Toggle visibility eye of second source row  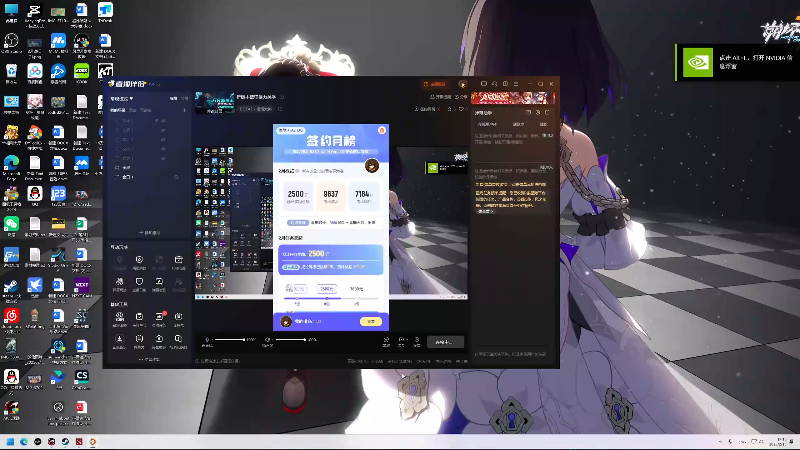(163, 130)
